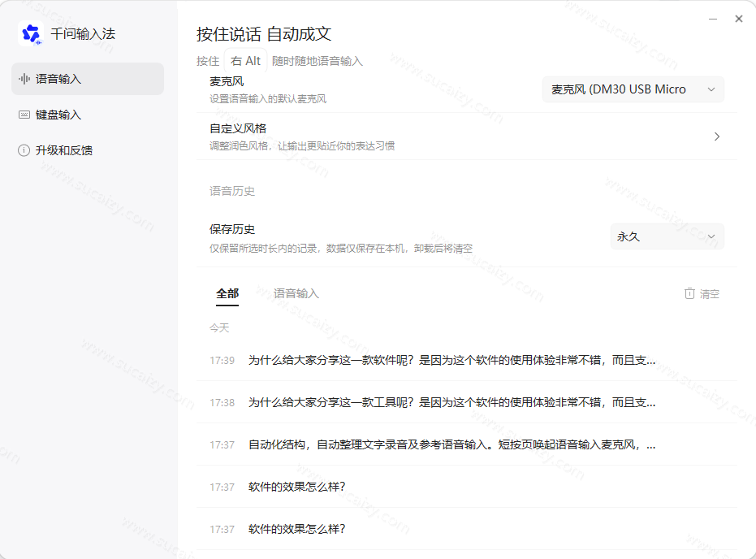This screenshot has width=756, height=559.
Task: Click the 保存历史 setting label
Action: point(232,229)
